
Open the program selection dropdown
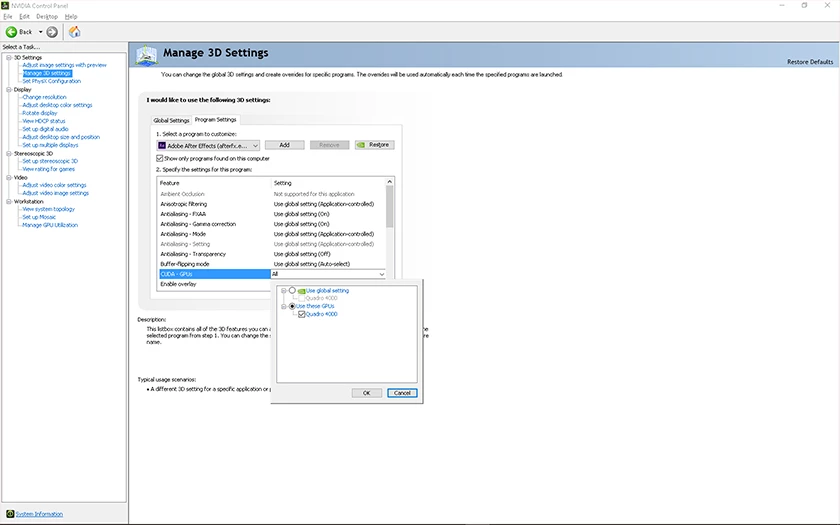[x=208, y=145]
